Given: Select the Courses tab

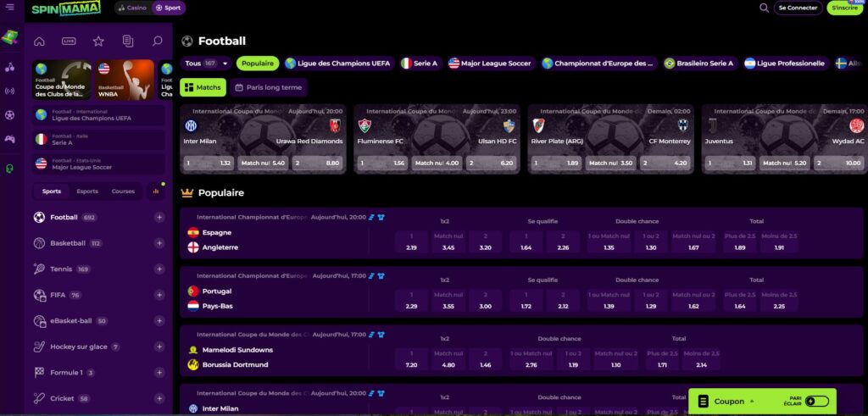Looking at the screenshot, I should tap(123, 191).
